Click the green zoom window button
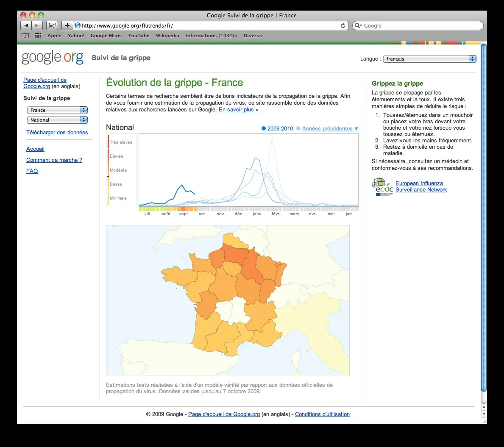Viewport: 504px width, 447px height. pyautogui.click(x=41, y=15)
